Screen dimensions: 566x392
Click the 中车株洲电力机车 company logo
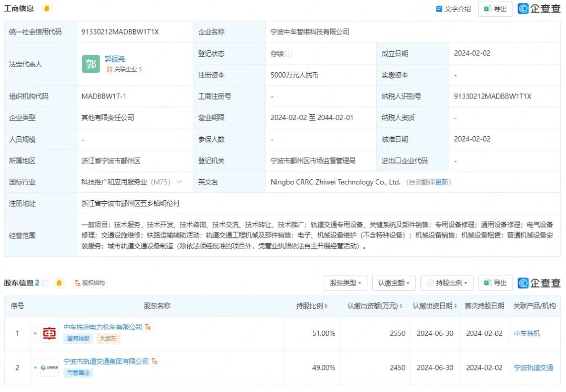(x=49, y=333)
